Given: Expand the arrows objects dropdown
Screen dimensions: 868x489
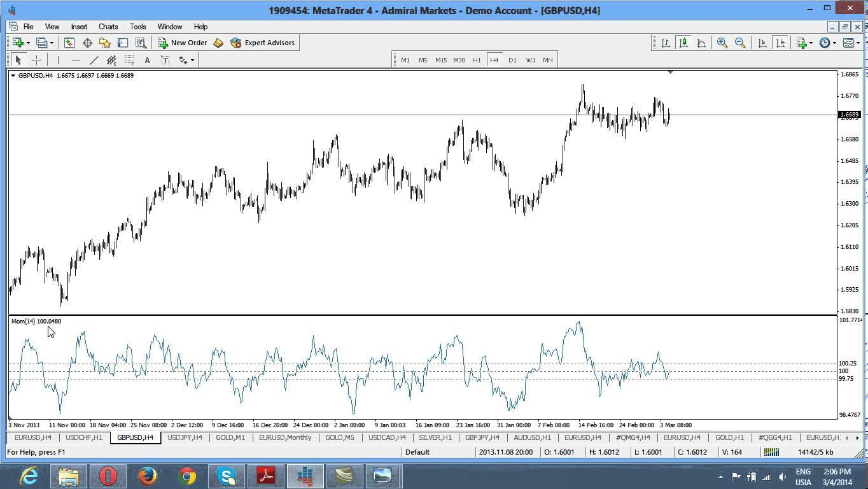Looking at the screenshot, I should (x=192, y=60).
